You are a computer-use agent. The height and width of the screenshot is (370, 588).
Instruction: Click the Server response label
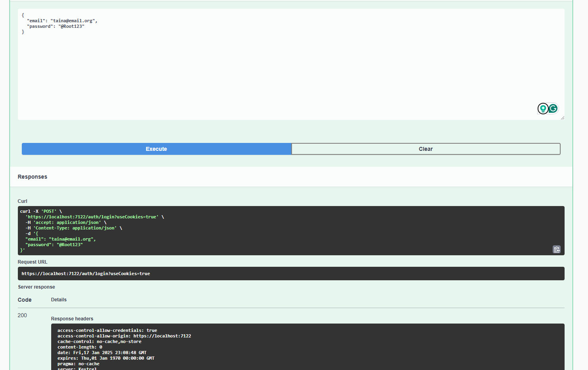pyautogui.click(x=37, y=287)
